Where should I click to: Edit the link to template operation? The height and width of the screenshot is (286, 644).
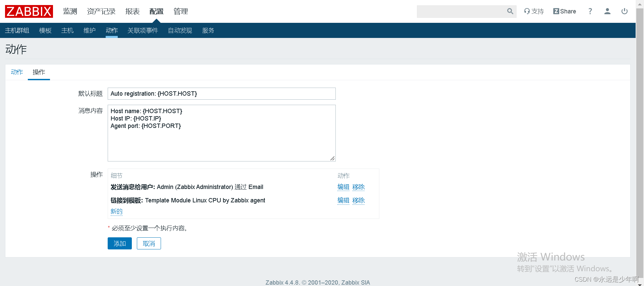click(343, 200)
